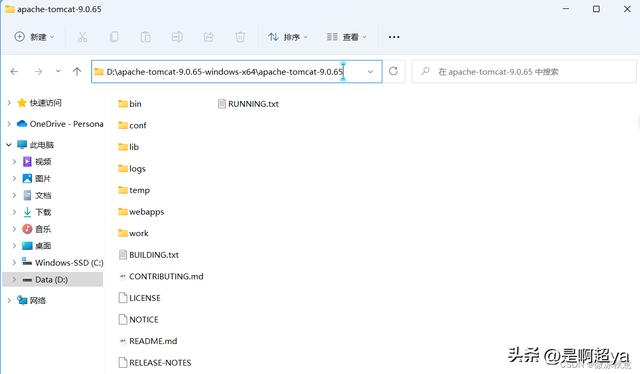Select Data (D:) drive

[x=45, y=280]
